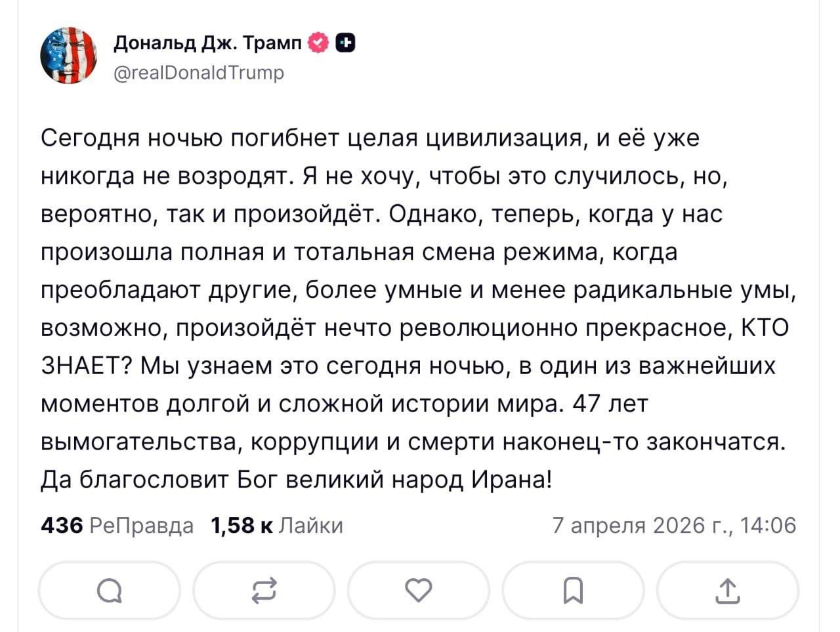
Task: Show the 1,58 к Лайки list
Action: [x=277, y=525]
